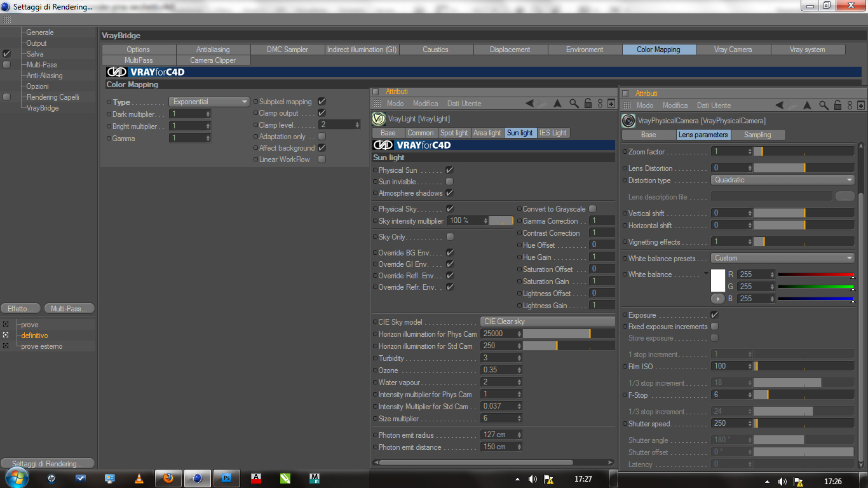
Task: Toggle Clamp output checkbox
Action: point(322,113)
